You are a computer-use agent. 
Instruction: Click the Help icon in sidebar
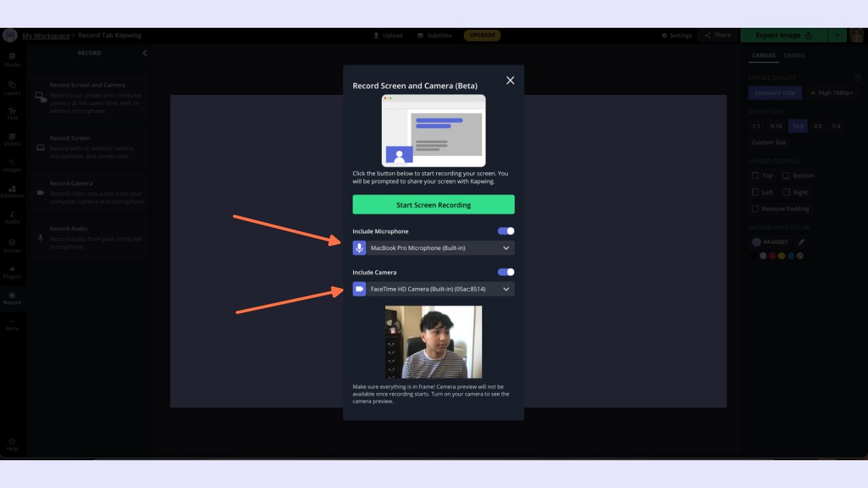12,444
